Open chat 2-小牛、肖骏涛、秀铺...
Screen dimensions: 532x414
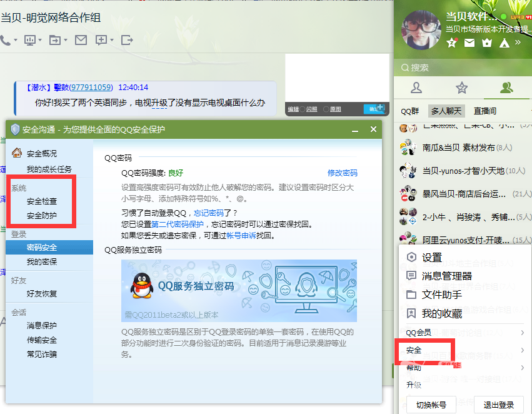click(x=463, y=217)
